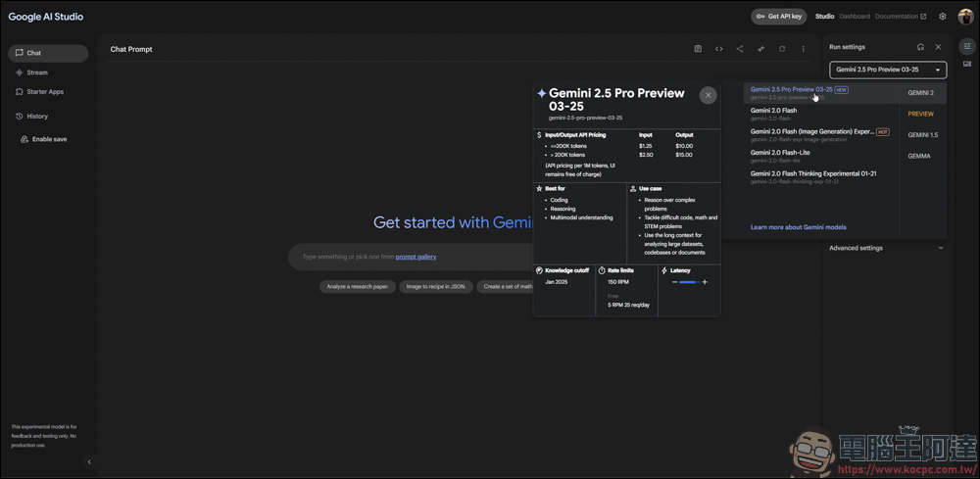Select Gemini 2.5 Pro Preview 03-25 model
The width and height of the screenshot is (980, 479).
[x=821, y=93]
